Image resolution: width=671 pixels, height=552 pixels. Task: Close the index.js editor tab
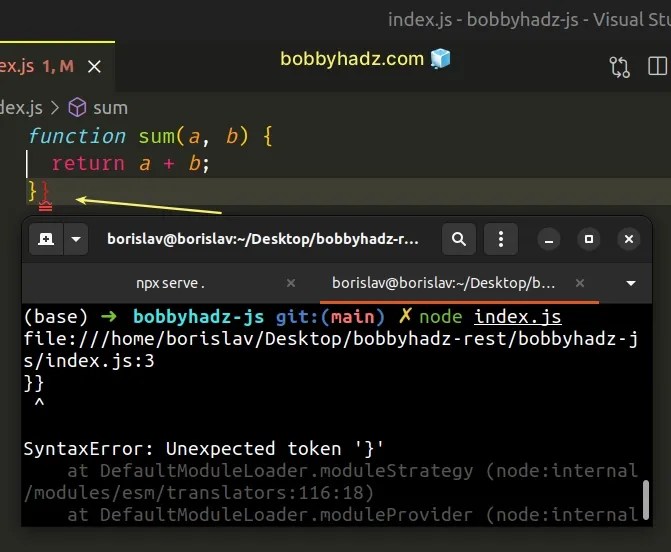pos(94,67)
